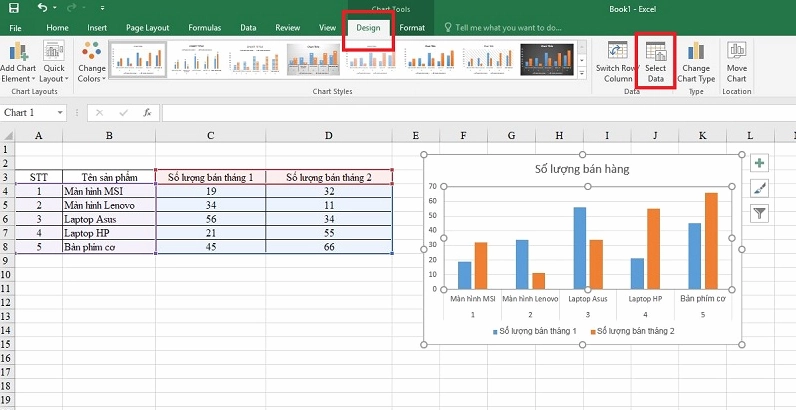
Task: Click the Chart Filters funnel button
Action: [x=759, y=214]
